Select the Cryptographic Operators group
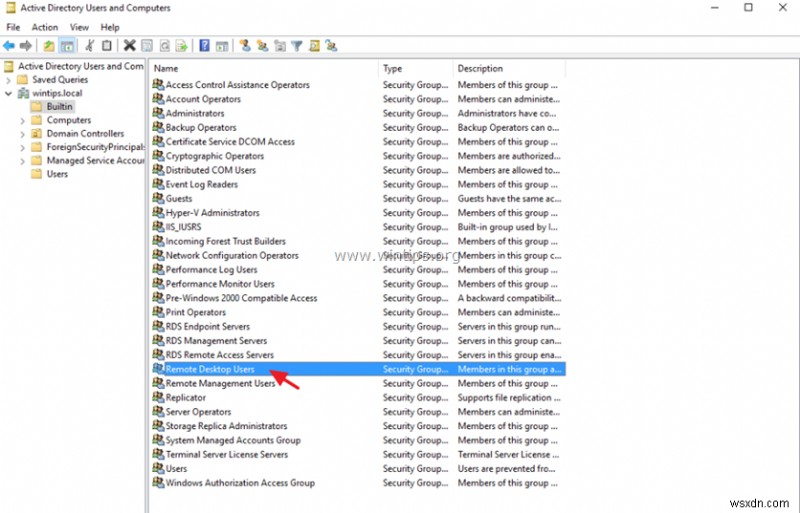 coord(215,156)
